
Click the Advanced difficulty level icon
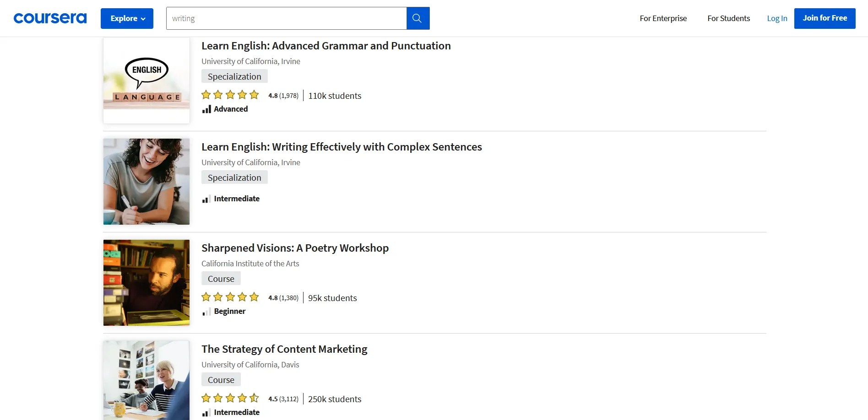click(x=206, y=109)
